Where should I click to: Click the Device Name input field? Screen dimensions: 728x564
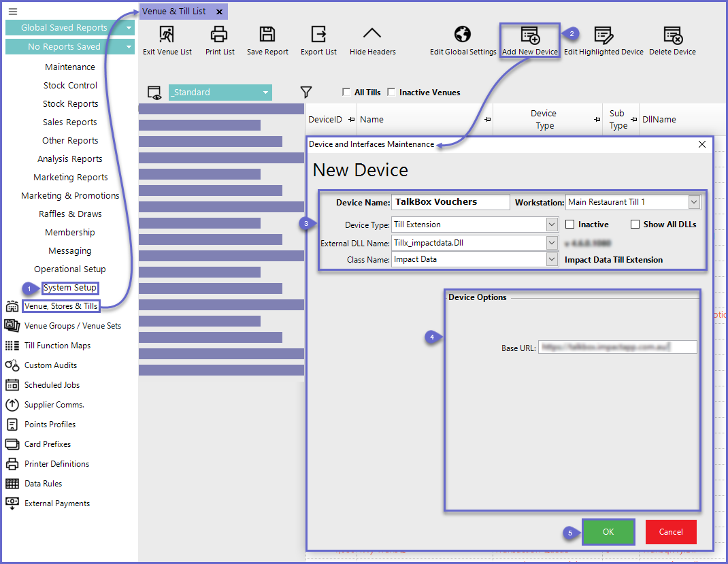point(450,202)
